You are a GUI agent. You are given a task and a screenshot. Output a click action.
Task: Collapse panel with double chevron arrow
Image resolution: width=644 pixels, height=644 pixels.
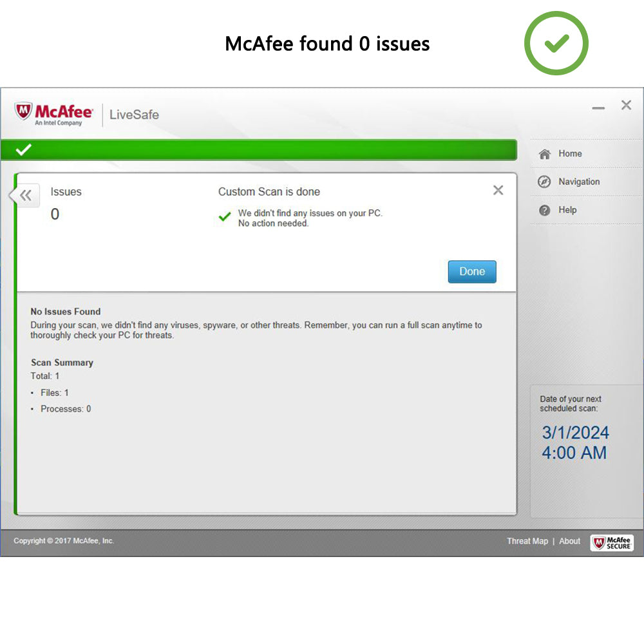click(26, 196)
